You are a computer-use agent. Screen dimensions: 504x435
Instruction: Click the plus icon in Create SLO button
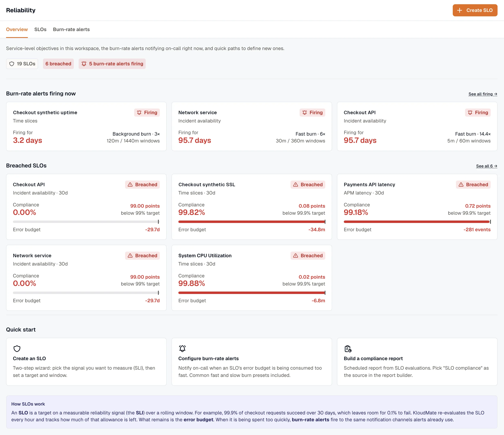tap(459, 10)
